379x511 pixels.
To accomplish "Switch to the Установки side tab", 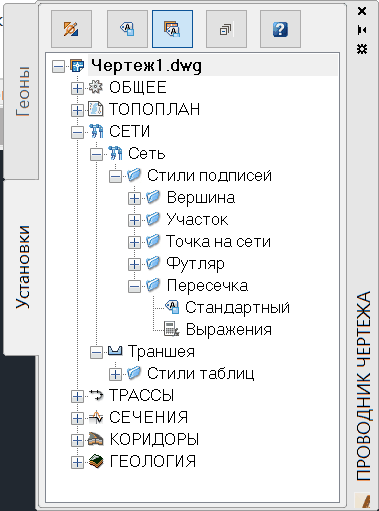I will (x=22, y=267).
